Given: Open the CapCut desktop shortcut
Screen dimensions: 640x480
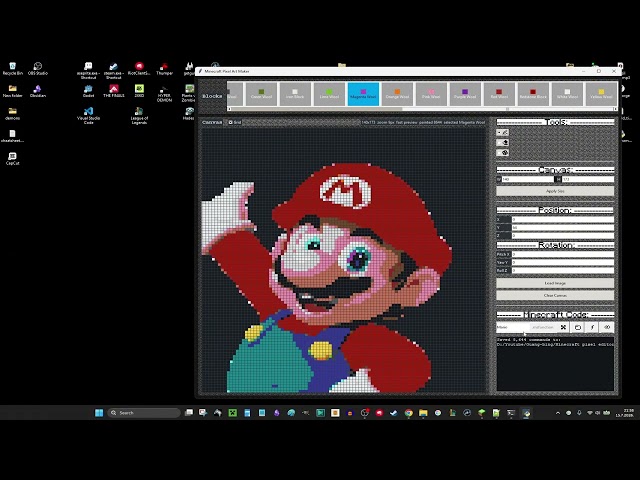Looking at the screenshot, I should tap(13, 159).
